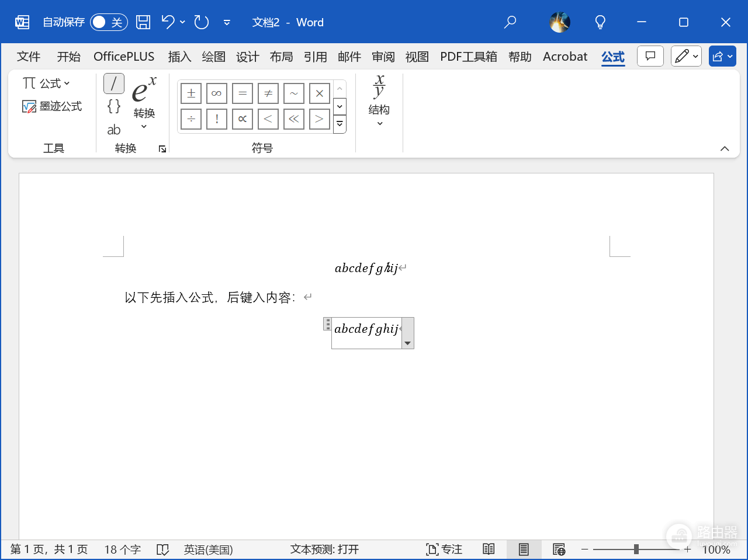This screenshot has width=748, height=560.
Task: Click the language 英语(美国) status
Action: pyautogui.click(x=208, y=549)
